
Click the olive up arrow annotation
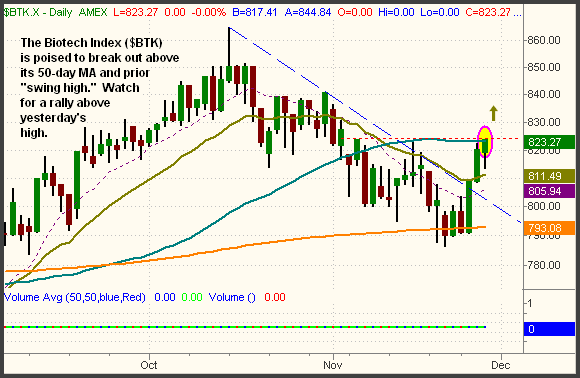[493, 114]
